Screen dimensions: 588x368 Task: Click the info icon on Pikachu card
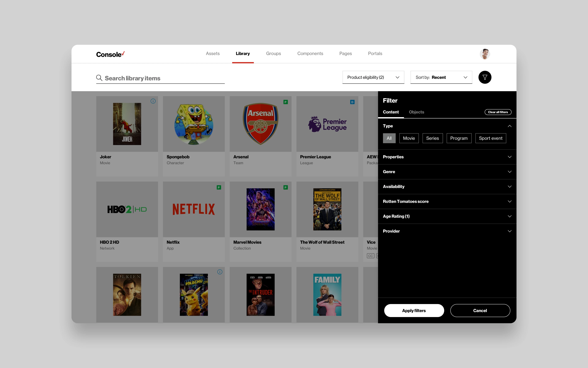(x=220, y=272)
